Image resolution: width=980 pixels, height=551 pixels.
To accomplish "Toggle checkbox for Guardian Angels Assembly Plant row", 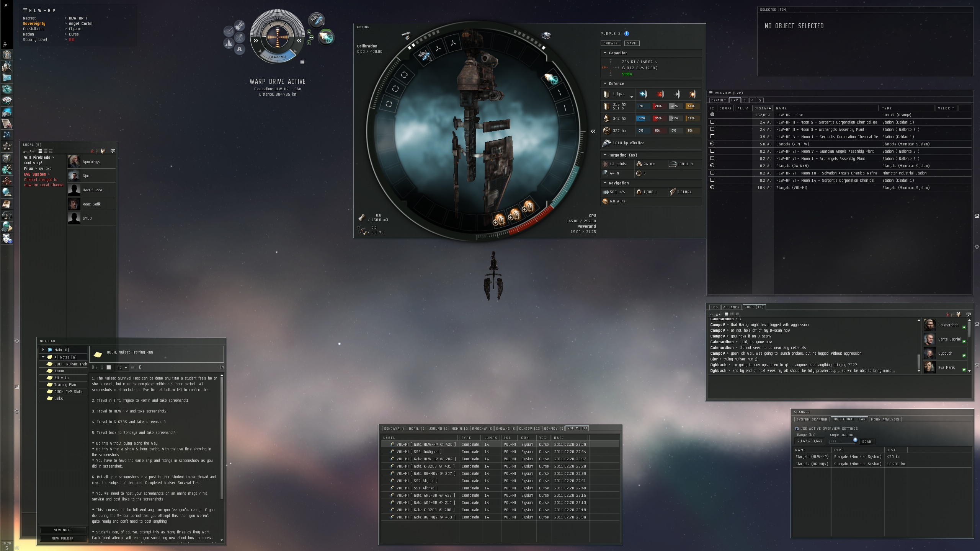I will [x=712, y=151].
